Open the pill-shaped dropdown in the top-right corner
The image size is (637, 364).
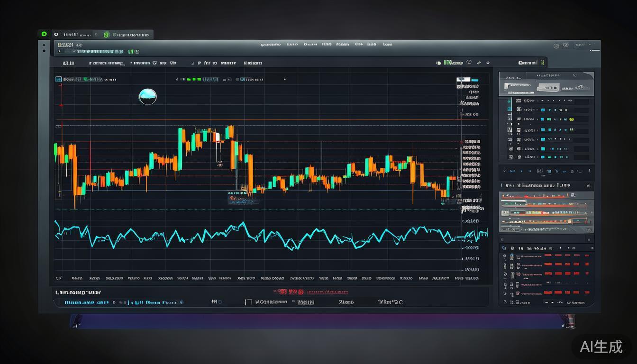click(586, 45)
